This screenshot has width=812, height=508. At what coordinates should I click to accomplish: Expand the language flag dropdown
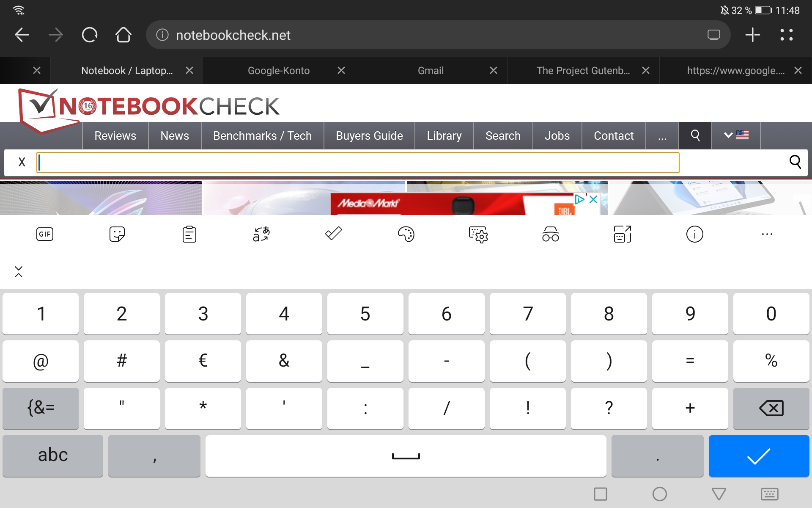tap(736, 135)
